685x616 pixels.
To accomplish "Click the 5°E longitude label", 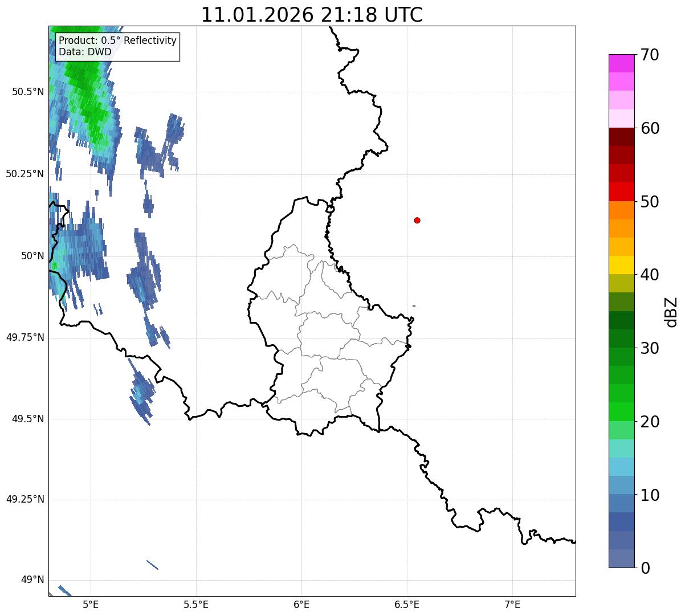I will click(91, 605).
